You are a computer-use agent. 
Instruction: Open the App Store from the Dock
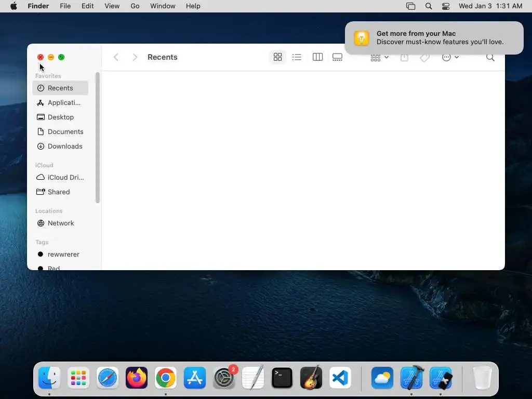point(195,378)
